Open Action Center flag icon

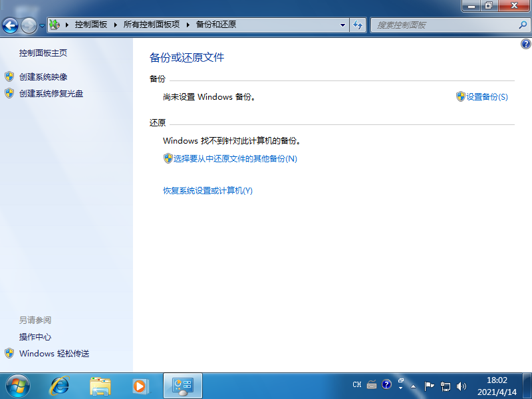click(x=429, y=386)
